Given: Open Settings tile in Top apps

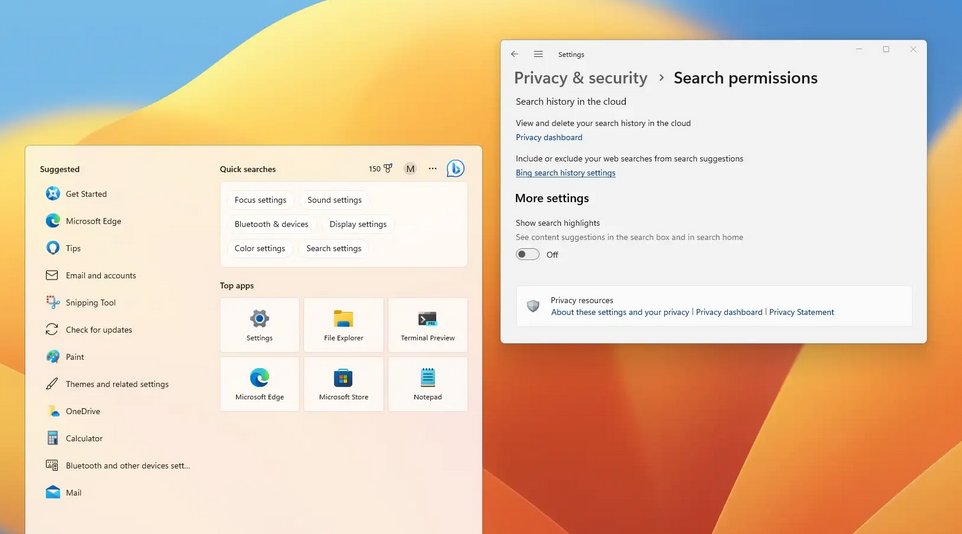Looking at the screenshot, I should click(x=260, y=325).
